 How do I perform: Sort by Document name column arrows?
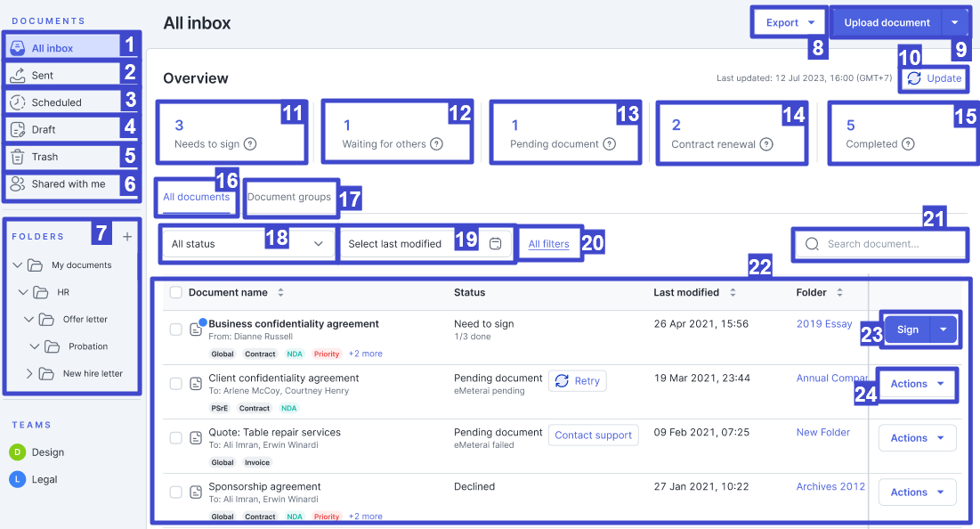[281, 292]
